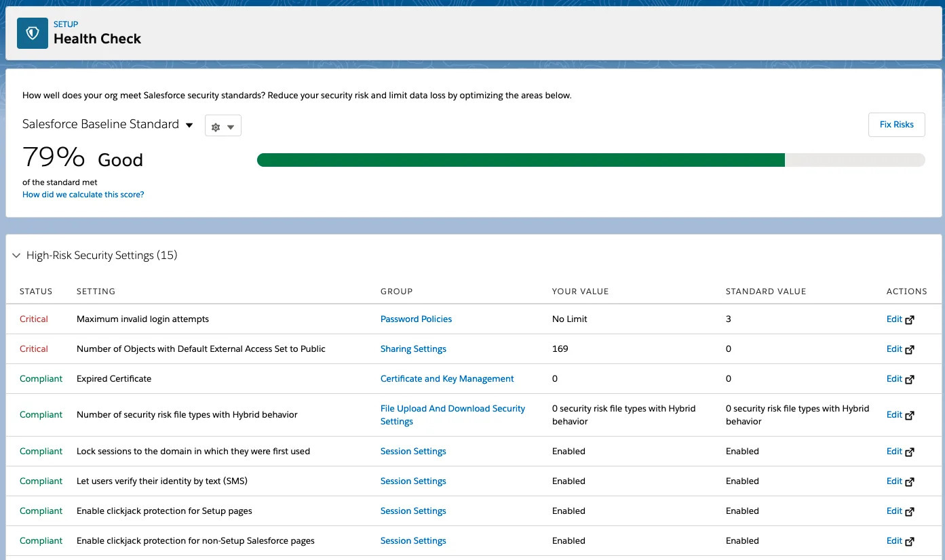The image size is (945, 560).
Task: Collapse the High-Risk Security Settings section
Action: coord(16,255)
